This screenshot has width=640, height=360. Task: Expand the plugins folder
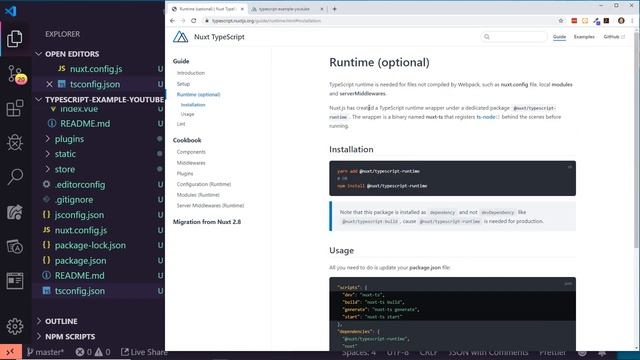pos(69,139)
